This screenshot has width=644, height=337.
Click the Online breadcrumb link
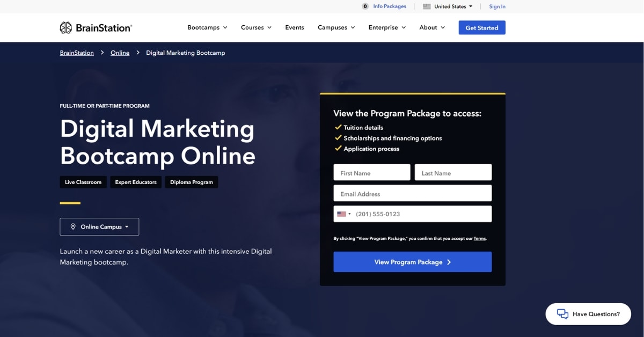click(x=120, y=53)
